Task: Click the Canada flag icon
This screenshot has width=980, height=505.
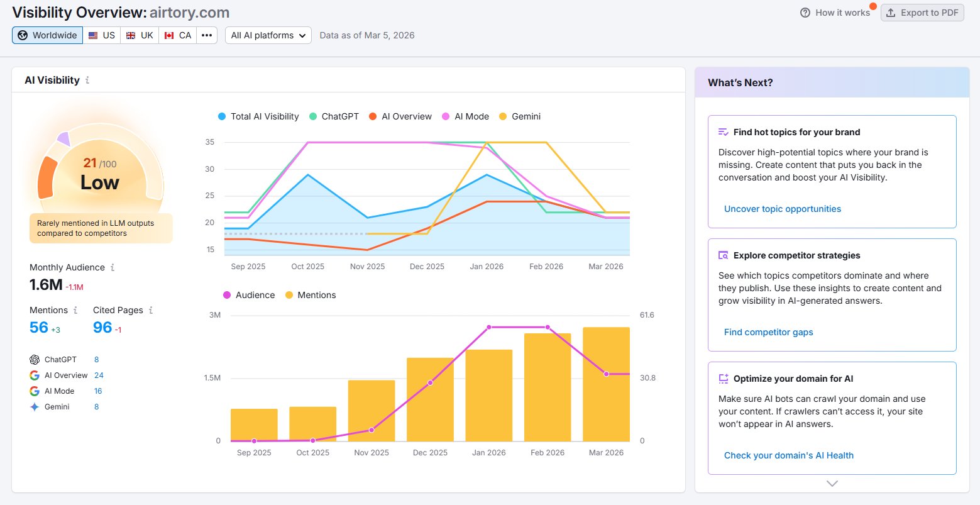Action: tap(168, 35)
